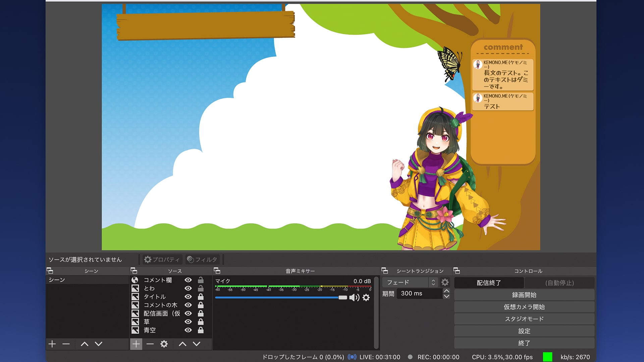This screenshot has width=644, height=362.
Task: Hide the 青空 source with its eye toggle
Action: (188, 330)
